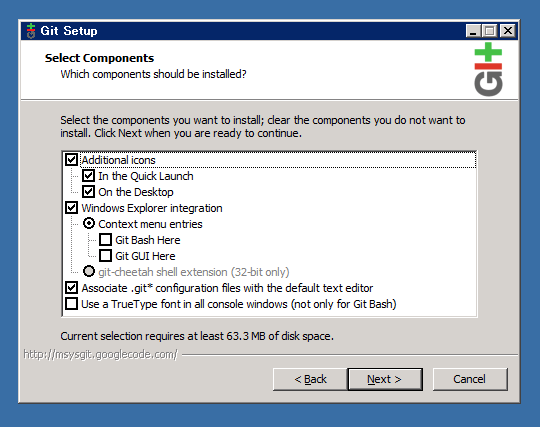
Task: Cancel the Git setup
Action: coord(470,379)
